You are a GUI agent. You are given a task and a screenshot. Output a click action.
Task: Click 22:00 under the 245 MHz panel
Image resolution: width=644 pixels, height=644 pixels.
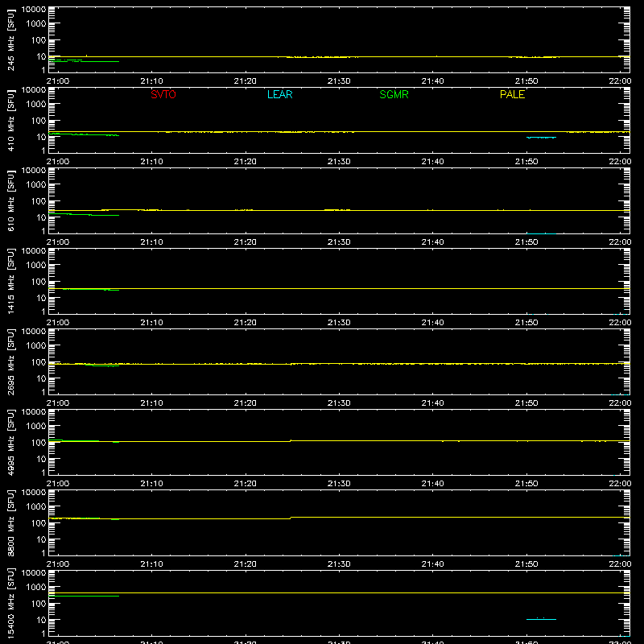pos(620,81)
